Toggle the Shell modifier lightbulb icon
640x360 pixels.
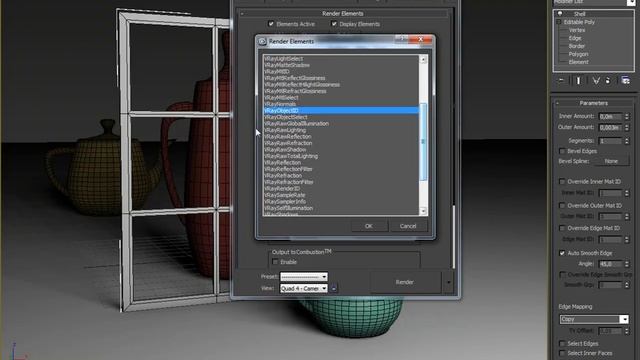(560, 14)
